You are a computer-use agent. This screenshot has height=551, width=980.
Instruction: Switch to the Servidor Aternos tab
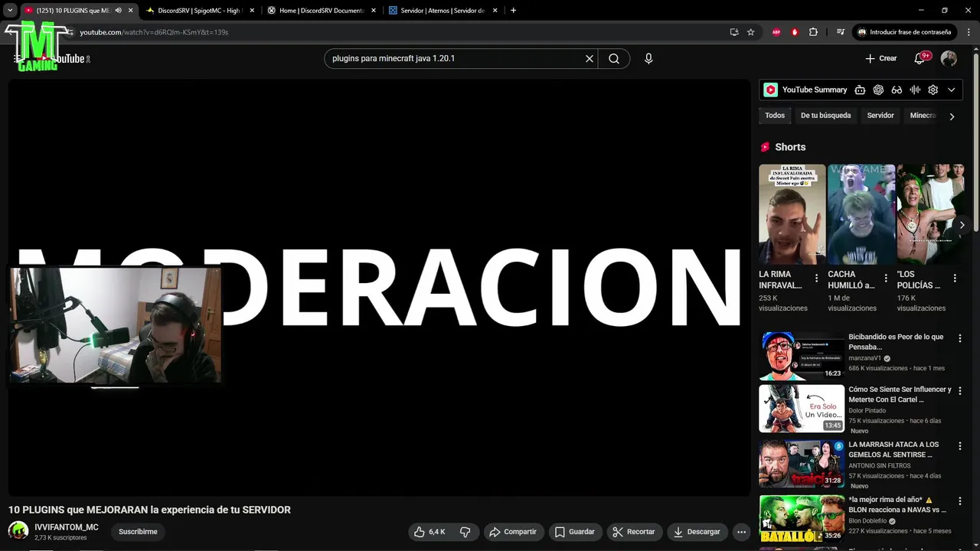coord(443,11)
